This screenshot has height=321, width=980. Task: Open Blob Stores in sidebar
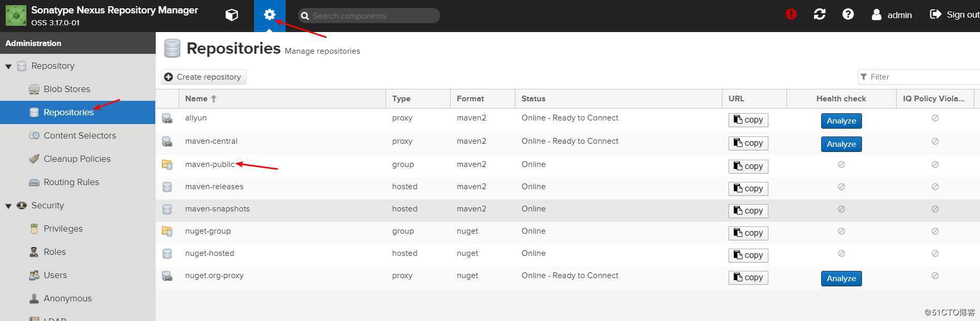coord(67,89)
